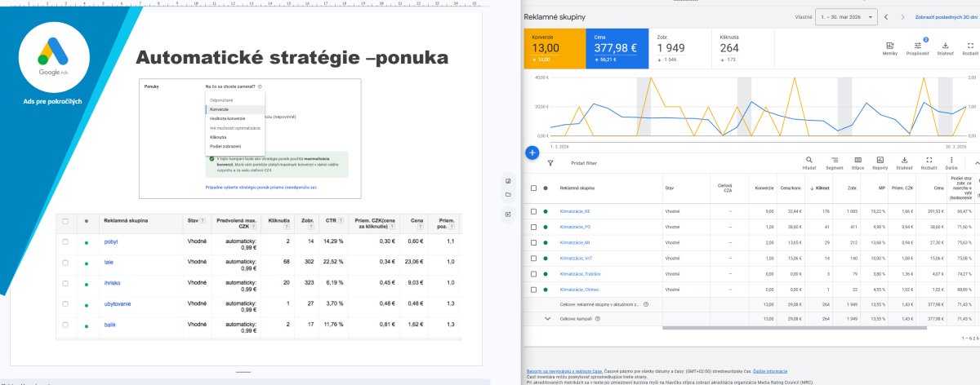This screenshot has width=980, height=385.
Task: Toggle the select-all checkbox in table header
Action: 533,188
